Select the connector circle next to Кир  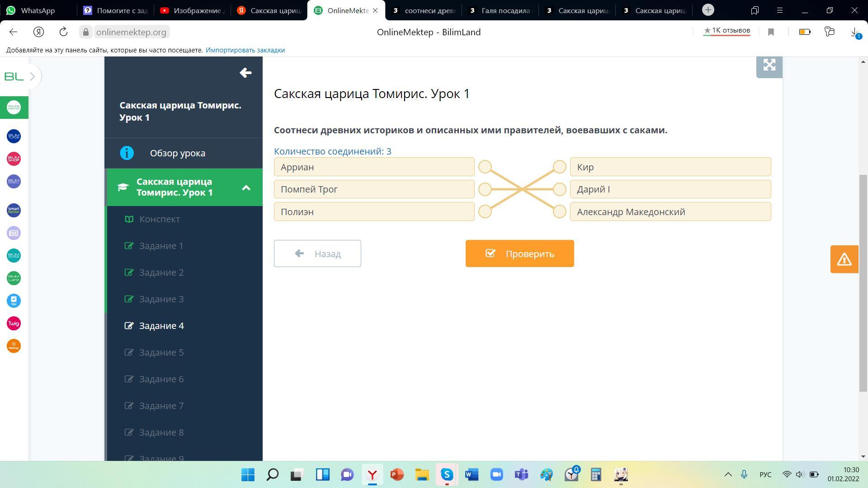pyautogui.click(x=560, y=167)
